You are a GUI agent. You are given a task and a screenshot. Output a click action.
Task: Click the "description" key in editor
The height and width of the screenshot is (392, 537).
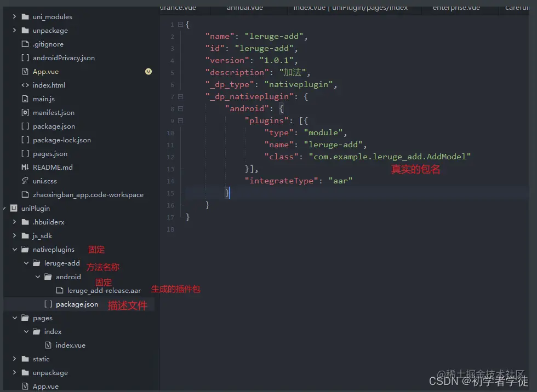[237, 72]
